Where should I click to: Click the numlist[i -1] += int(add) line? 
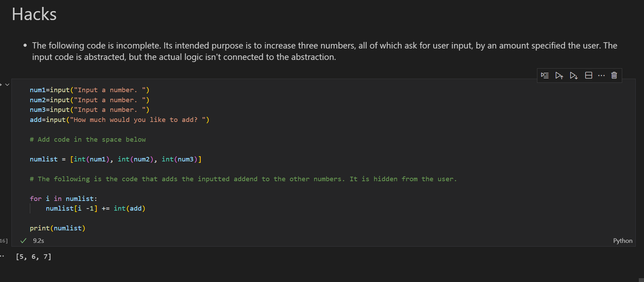pos(96,209)
